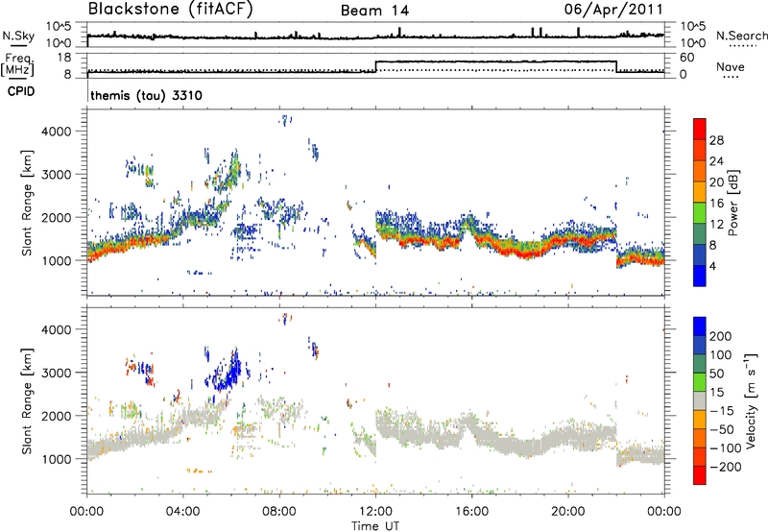Click the left "10^5" noise axis tick
Screen dimensions: 768x532
pos(60,26)
